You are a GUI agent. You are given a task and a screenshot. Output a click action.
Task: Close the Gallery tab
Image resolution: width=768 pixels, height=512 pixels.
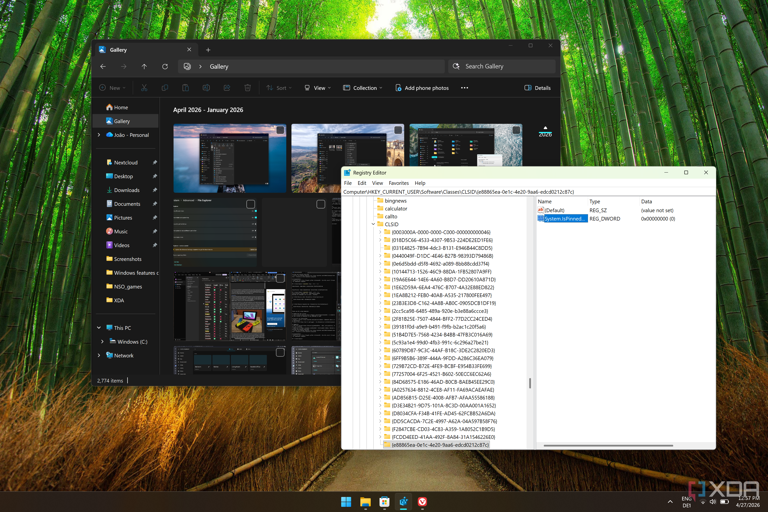[x=189, y=49]
